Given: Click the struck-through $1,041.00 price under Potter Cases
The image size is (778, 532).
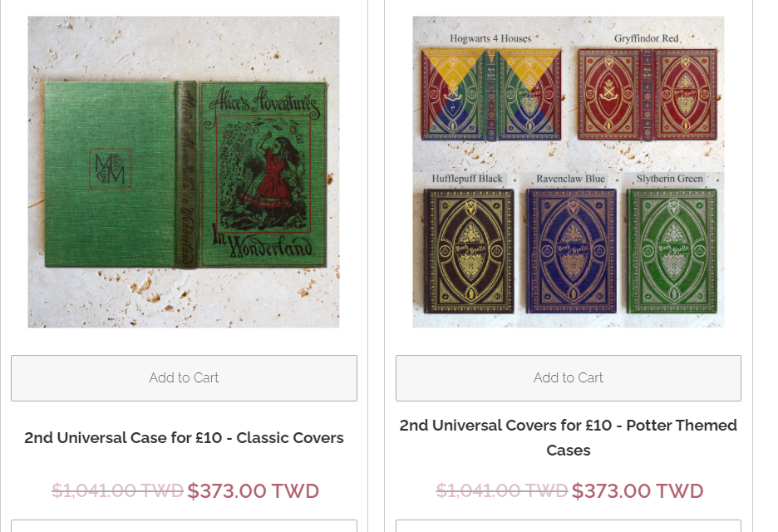Looking at the screenshot, I should pyautogui.click(x=502, y=490).
